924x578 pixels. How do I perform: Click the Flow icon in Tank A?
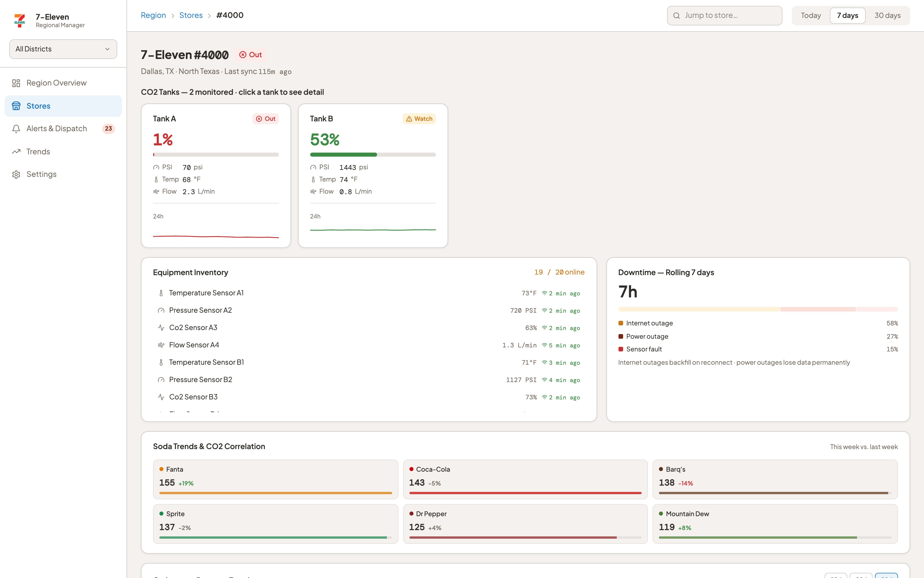pyautogui.click(x=156, y=192)
